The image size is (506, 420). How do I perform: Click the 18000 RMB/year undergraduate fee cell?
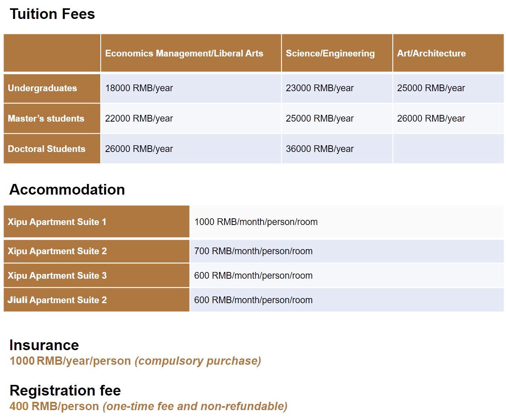point(139,88)
